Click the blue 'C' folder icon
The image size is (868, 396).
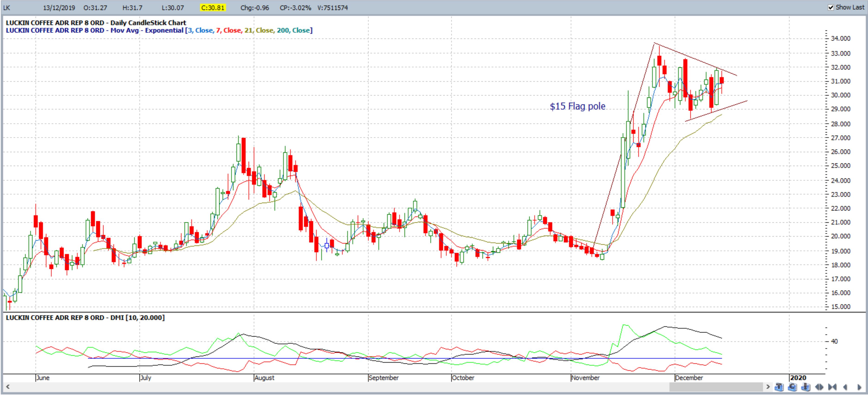[x=792, y=387]
